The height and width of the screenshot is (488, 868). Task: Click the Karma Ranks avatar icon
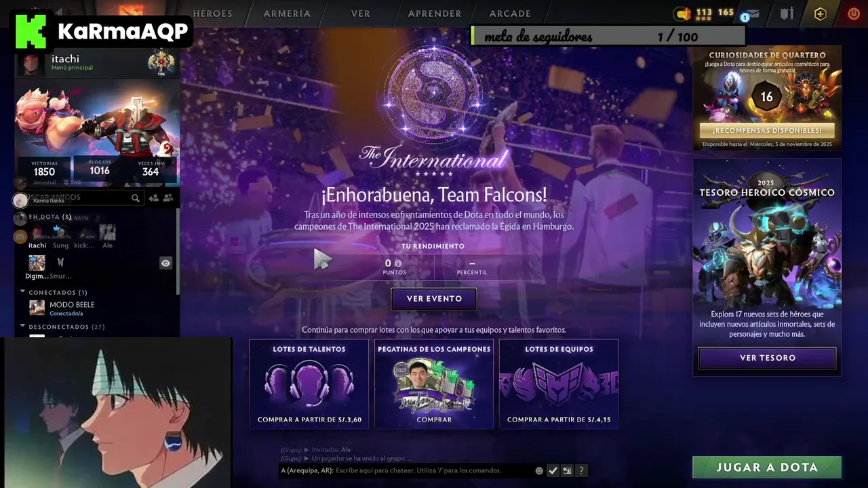[x=20, y=201]
